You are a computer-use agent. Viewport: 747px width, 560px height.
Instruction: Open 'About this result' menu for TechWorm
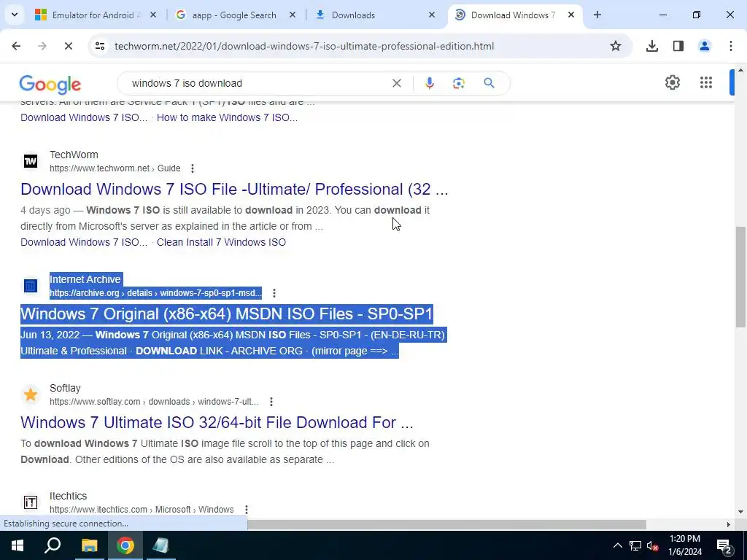pyautogui.click(x=193, y=168)
